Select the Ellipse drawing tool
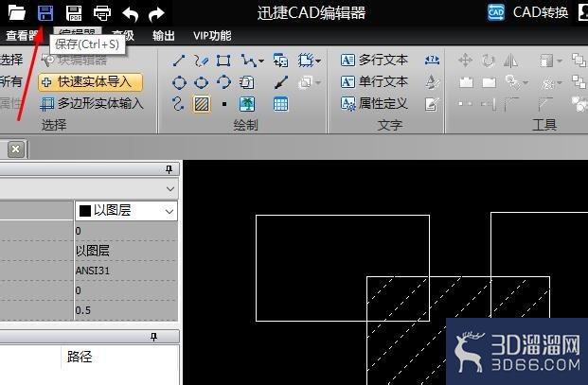This screenshot has width=588, height=385. (202, 82)
